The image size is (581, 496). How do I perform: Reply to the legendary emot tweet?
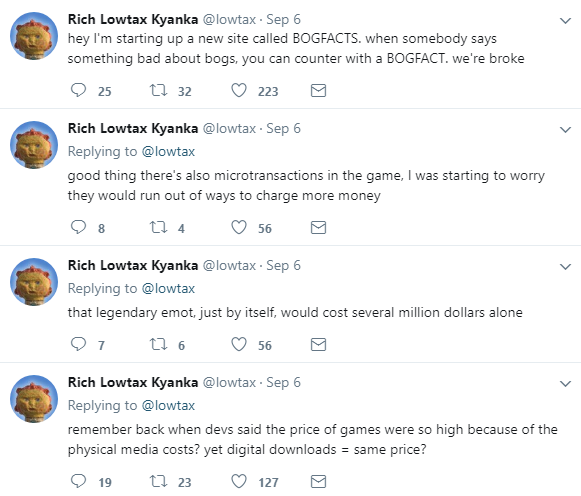coord(78,344)
